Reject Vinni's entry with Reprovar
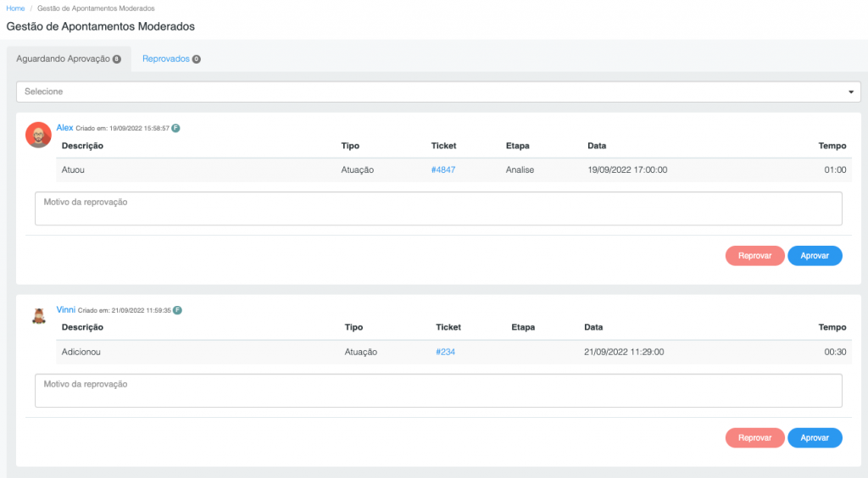 point(754,437)
